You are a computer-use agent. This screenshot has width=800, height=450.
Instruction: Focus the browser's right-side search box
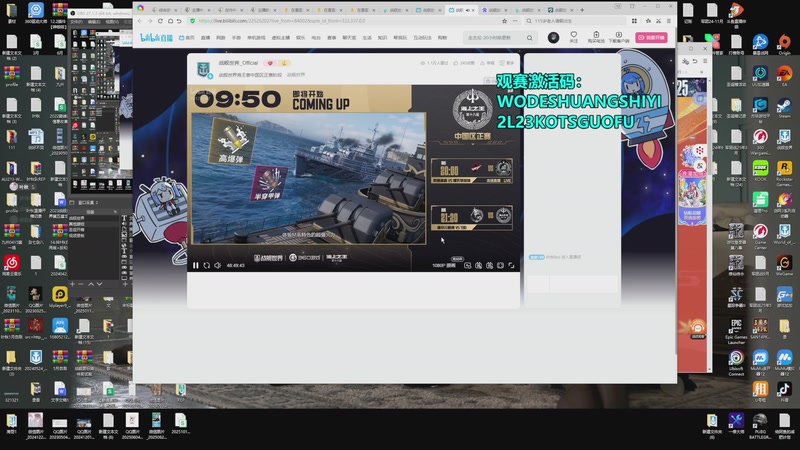(574, 21)
